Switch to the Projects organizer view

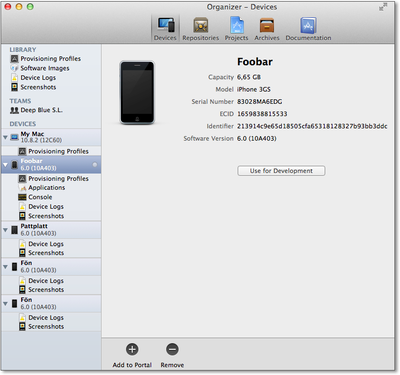pyautogui.click(x=237, y=29)
